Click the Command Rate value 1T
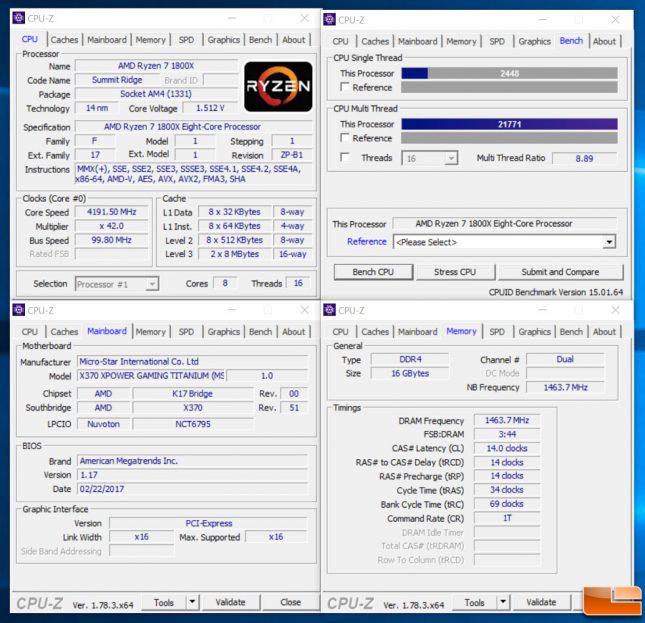 pyautogui.click(x=507, y=518)
